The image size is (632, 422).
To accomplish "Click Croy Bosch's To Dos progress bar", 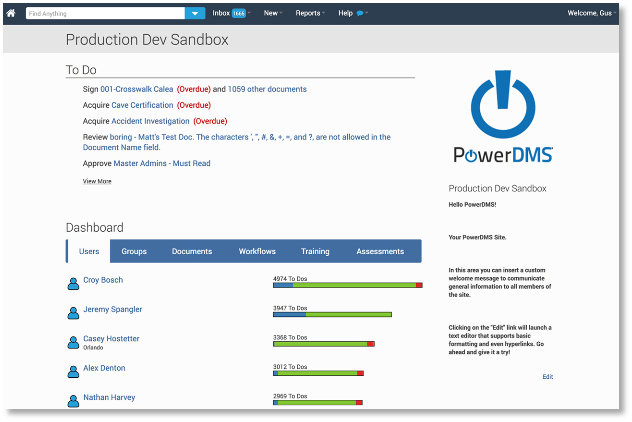I will click(x=347, y=286).
